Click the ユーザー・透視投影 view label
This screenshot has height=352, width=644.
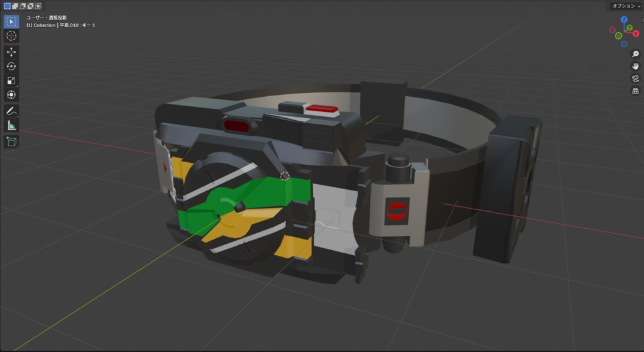pos(47,18)
